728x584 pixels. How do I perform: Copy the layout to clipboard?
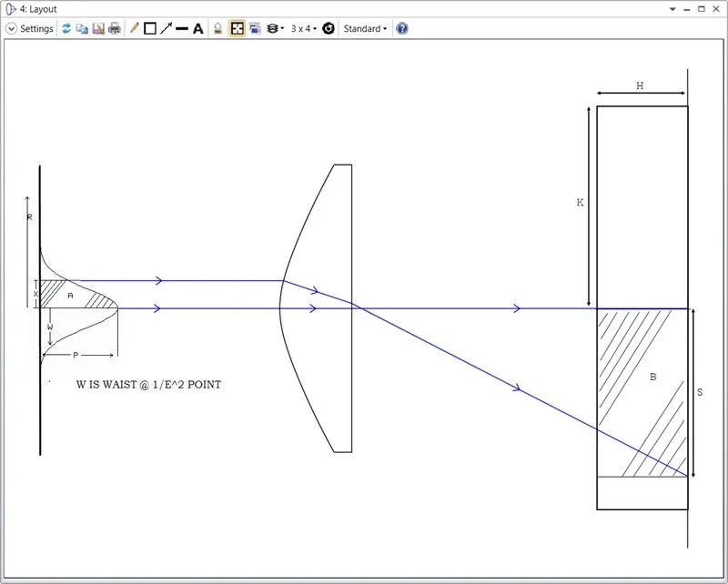[x=82, y=28]
